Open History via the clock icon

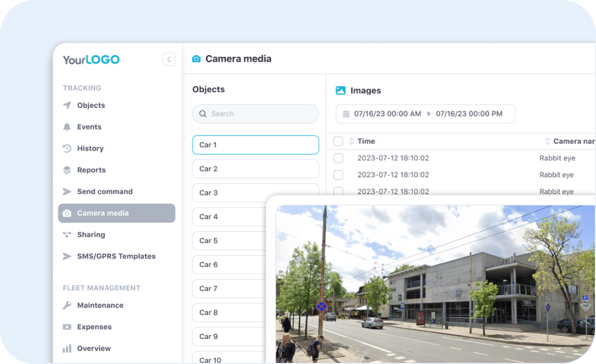(67, 148)
